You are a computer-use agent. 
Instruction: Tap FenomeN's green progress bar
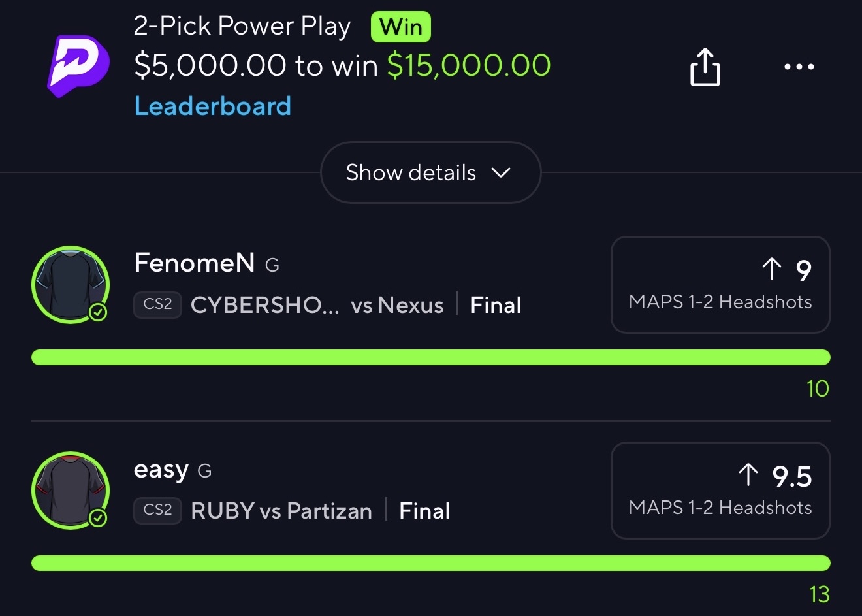click(431, 357)
